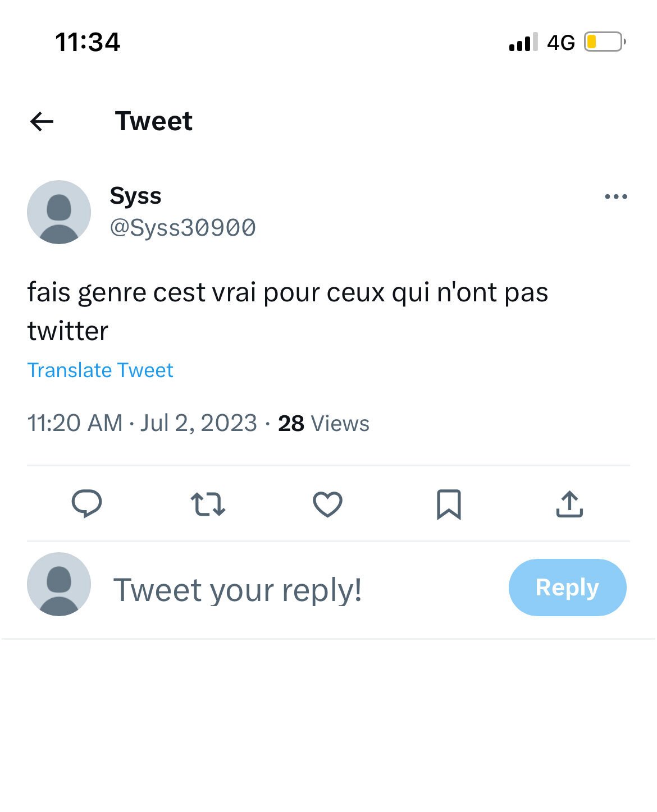
Task: Tap the cellular signal bars icon
Action: pos(523,43)
